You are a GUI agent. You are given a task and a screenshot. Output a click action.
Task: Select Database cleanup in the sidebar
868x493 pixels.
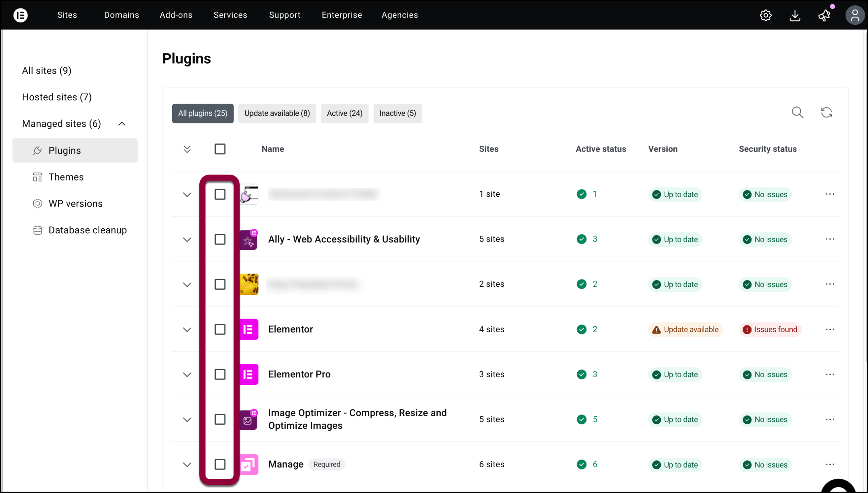point(87,230)
